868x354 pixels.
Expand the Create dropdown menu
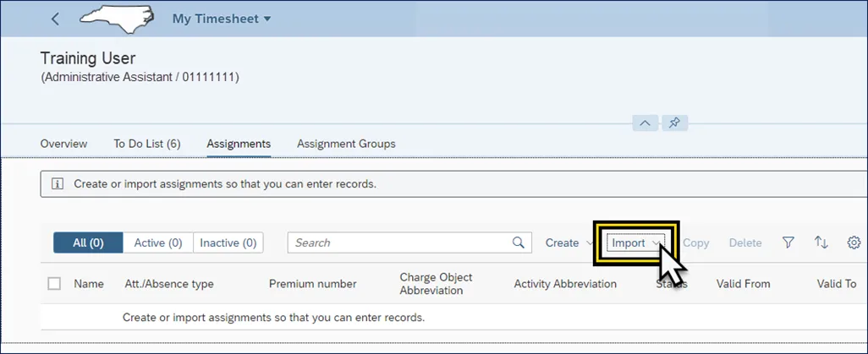coord(569,243)
